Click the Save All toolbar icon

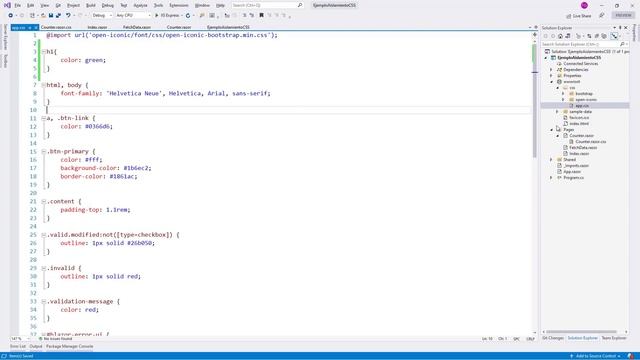coord(58,16)
